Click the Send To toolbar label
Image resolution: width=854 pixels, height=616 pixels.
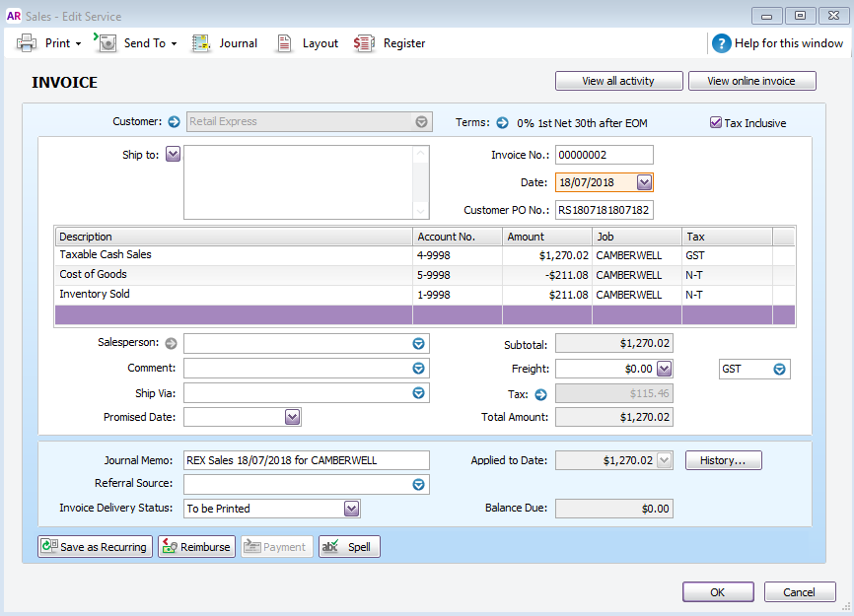coord(144,43)
